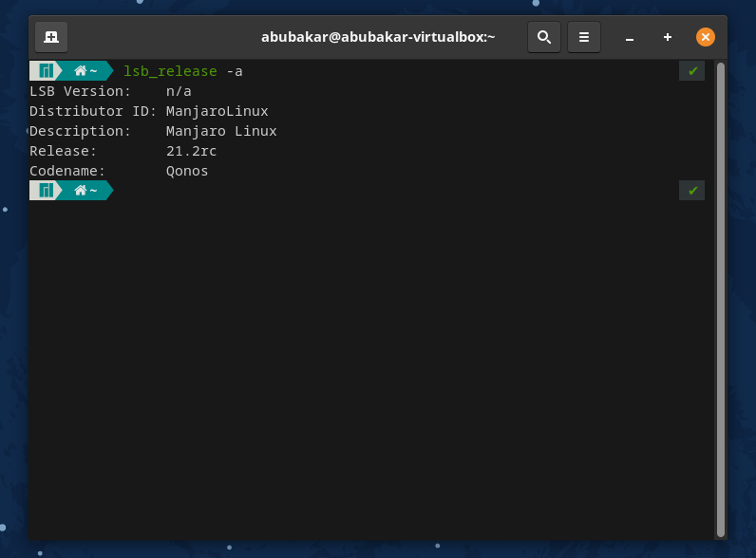Click the -a command argument

point(235,71)
